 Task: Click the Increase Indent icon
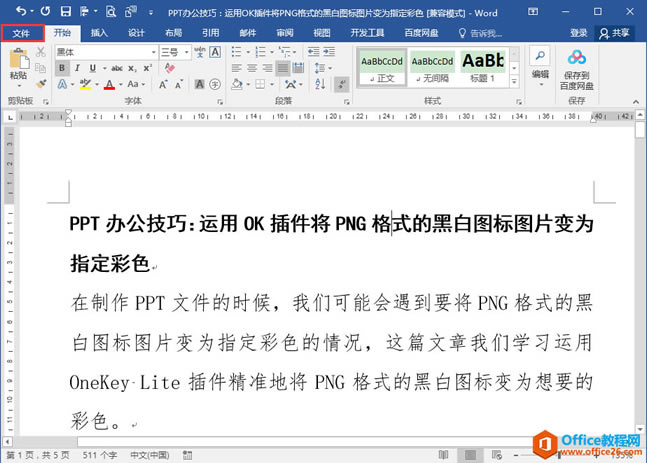coord(329,52)
